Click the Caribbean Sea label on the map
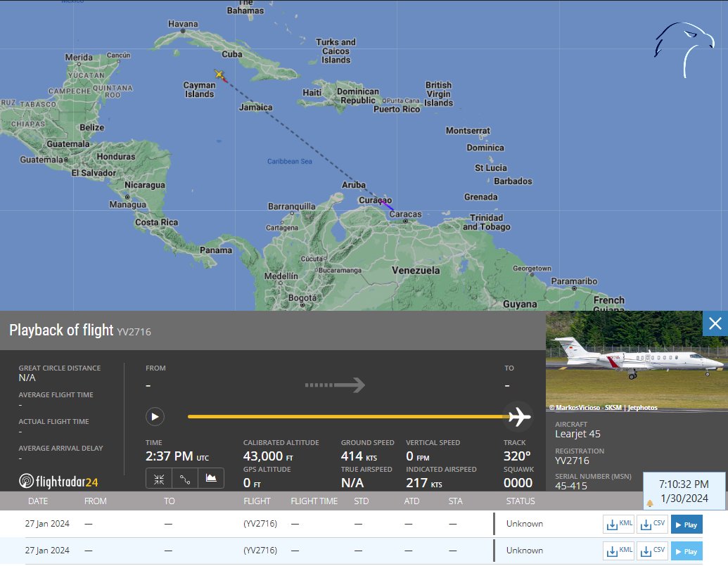This screenshot has width=728, height=566. click(290, 162)
